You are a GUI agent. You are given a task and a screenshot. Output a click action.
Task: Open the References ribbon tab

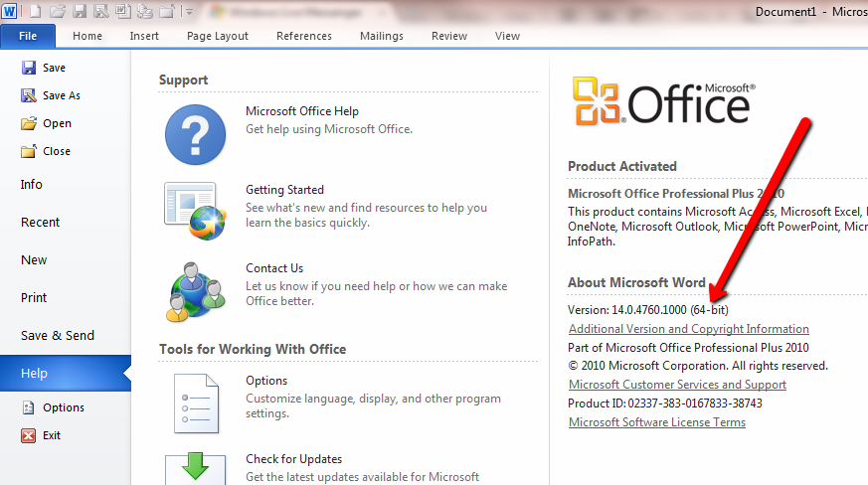tap(304, 36)
